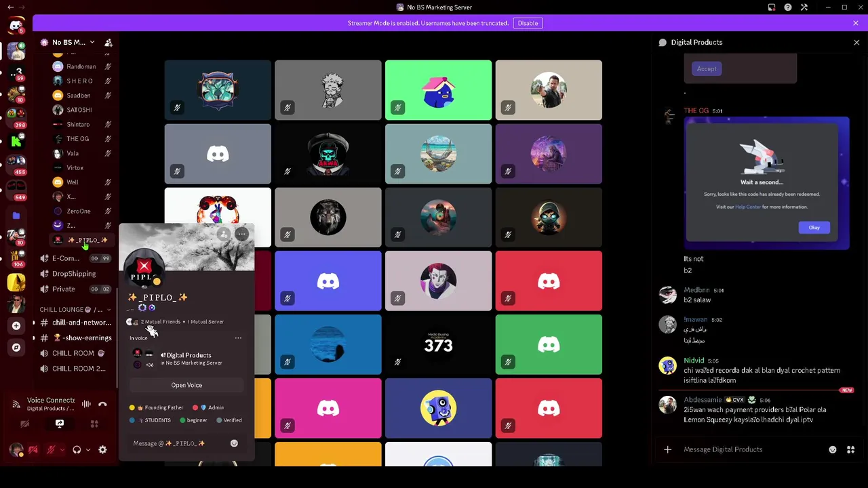Open the chill-and-network text channel
The width and height of the screenshot is (868, 488).
pos(75,323)
